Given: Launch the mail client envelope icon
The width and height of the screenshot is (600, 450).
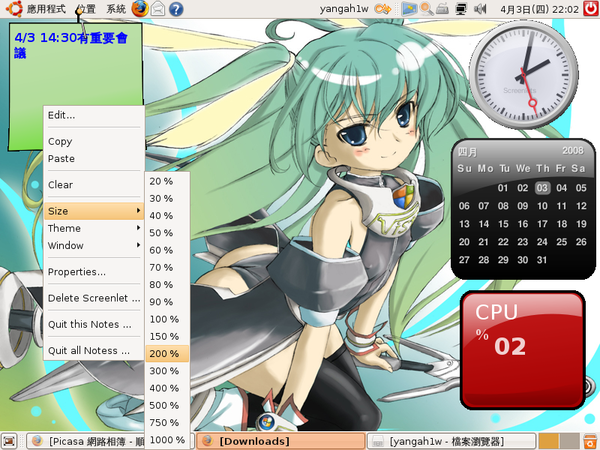Looking at the screenshot, I should pyautogui.click(x=158, y=9).
